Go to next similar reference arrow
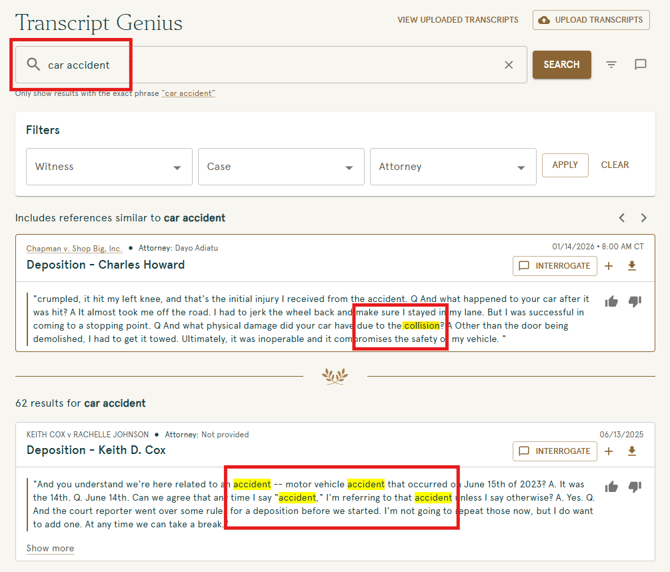Image resolution: width=670 pixels, height=572 pixels. point(644,218)
